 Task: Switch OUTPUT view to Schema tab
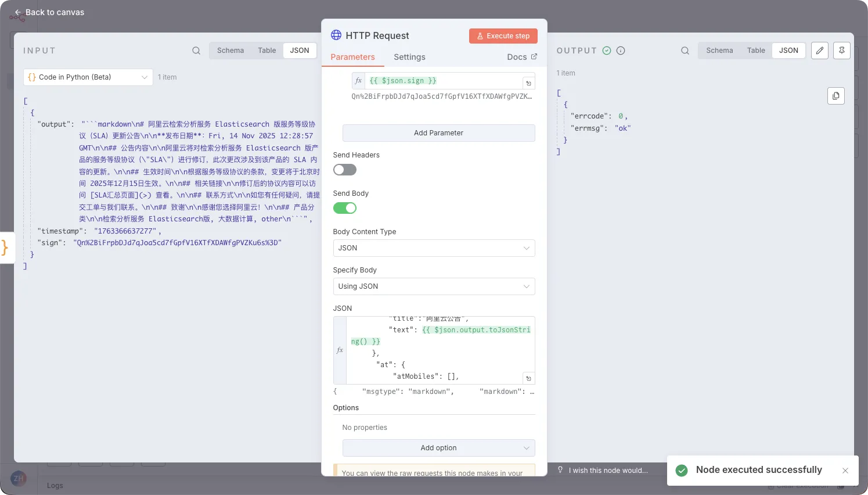[719, 51]
